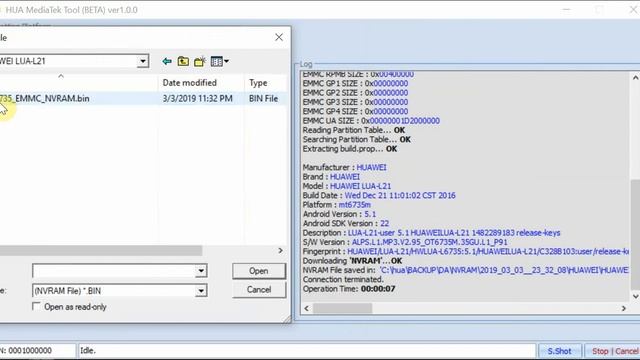Screen dimensions: 640x360
Task: Select the Build Date log line
Action: click(x=379, y=196)
